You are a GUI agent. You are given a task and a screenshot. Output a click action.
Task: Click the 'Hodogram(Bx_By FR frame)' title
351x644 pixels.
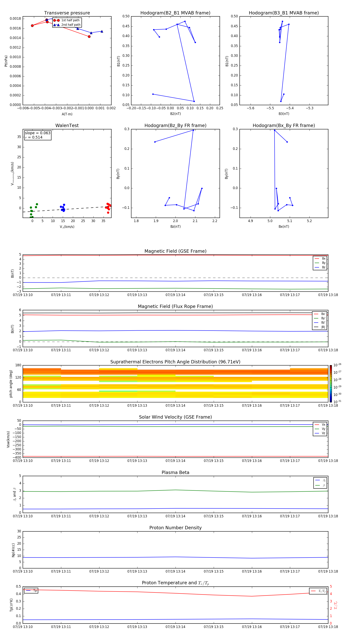pos(284,125)
